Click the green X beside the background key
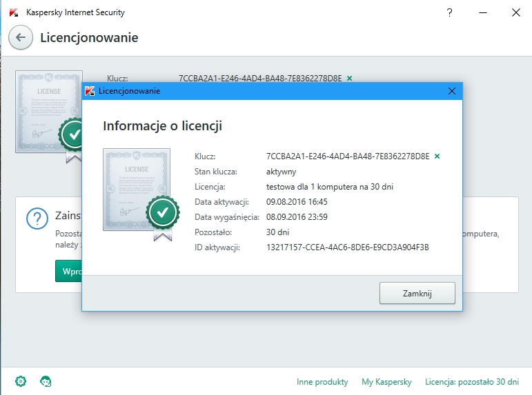Screen dimensions: 532x395 coord(349,79)
